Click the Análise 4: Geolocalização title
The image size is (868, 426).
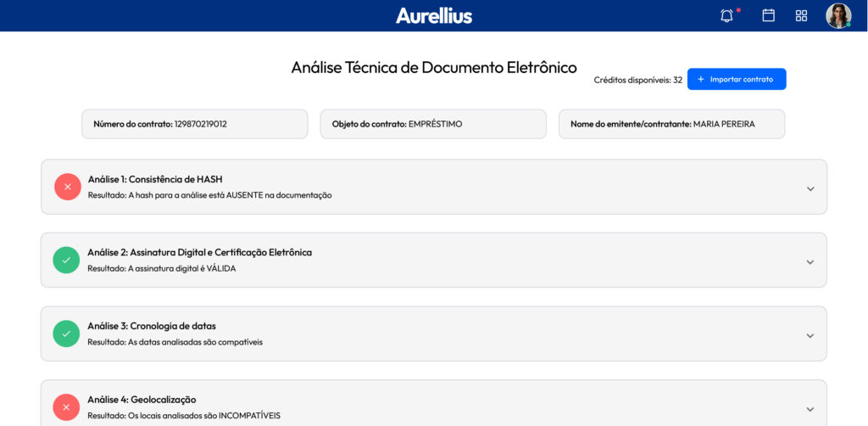click(142, 400)
